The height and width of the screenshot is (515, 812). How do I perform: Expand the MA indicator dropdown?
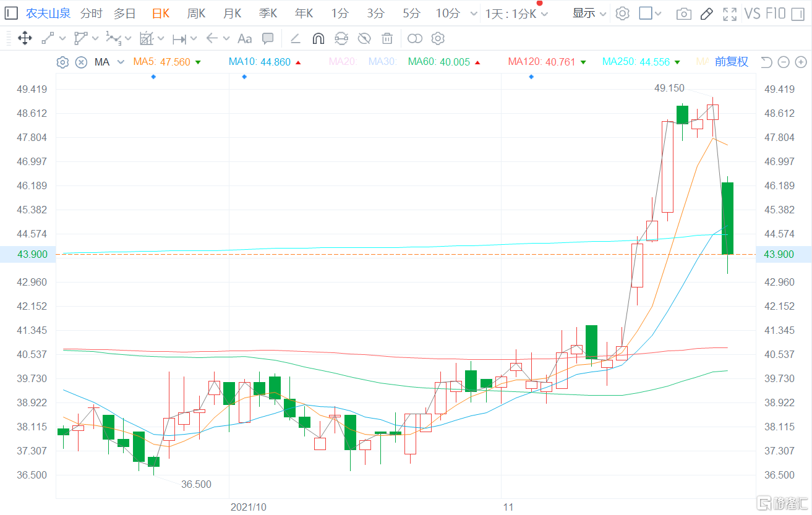click(121, 62)
